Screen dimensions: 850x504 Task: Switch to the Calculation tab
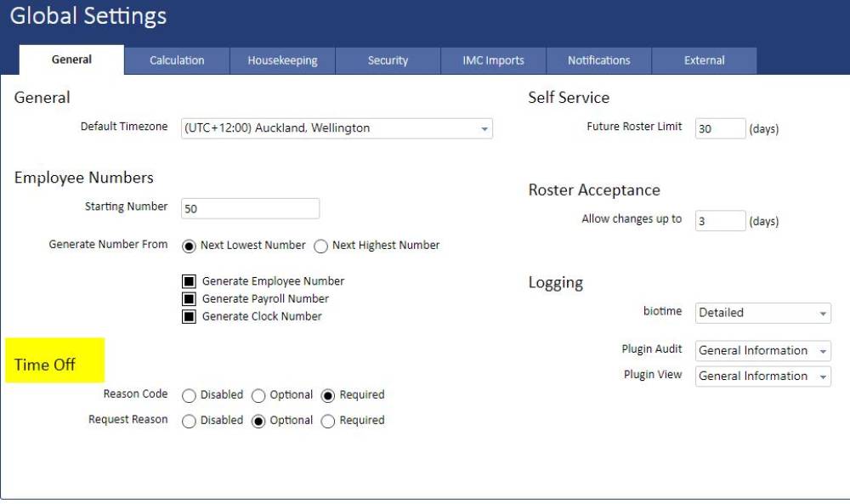[177, 60]
